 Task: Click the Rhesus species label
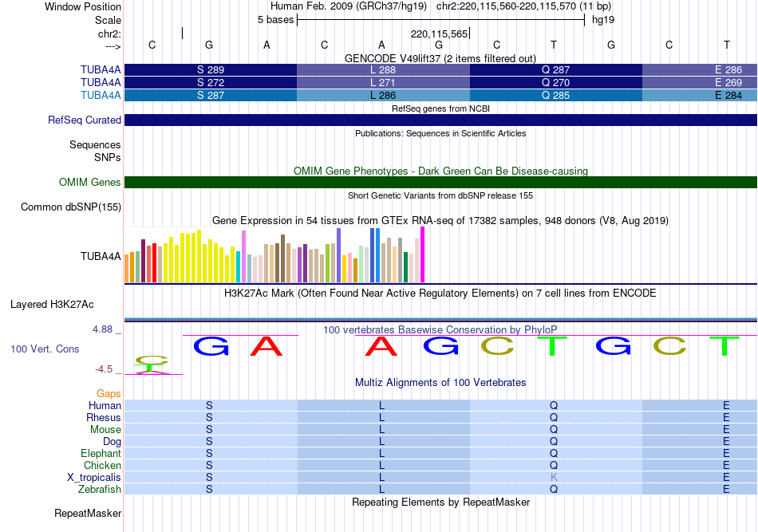tap(104, 417)
